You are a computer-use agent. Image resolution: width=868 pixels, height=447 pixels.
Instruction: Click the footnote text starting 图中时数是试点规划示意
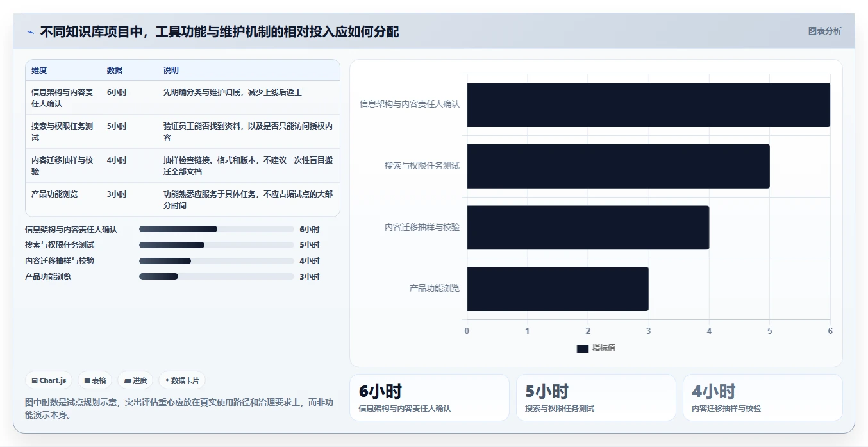[179, 409]
